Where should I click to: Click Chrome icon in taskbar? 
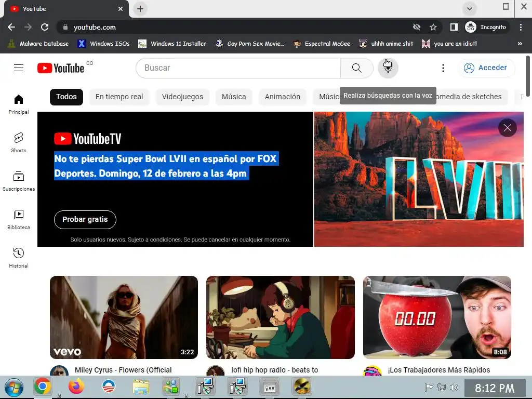[43, 387]
